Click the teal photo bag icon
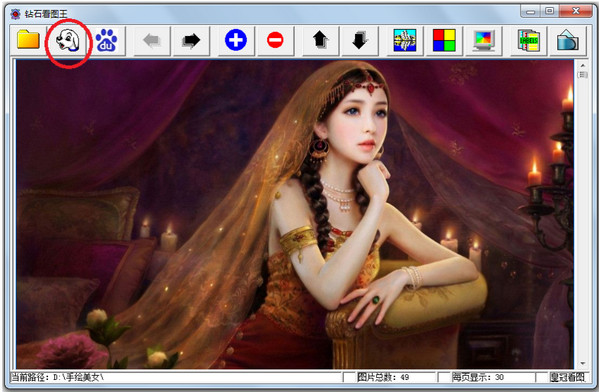Viewport: 599px width, 392px height. click(x=568, y=40)
